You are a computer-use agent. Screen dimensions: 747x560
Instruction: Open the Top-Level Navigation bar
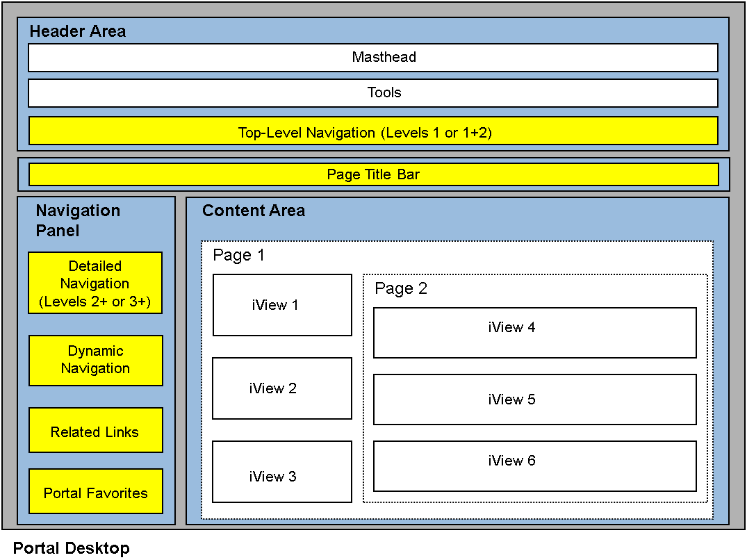tap(373, 131)
